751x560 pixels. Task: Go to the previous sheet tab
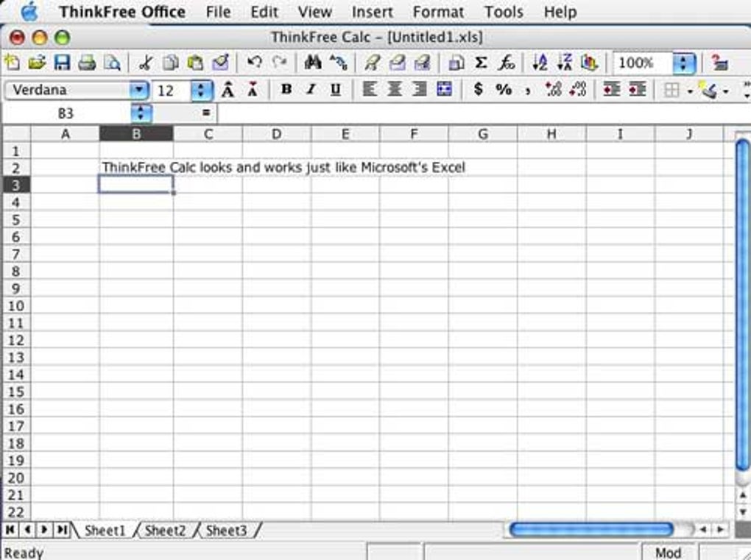pyautogui.click(x=27, y=529)
